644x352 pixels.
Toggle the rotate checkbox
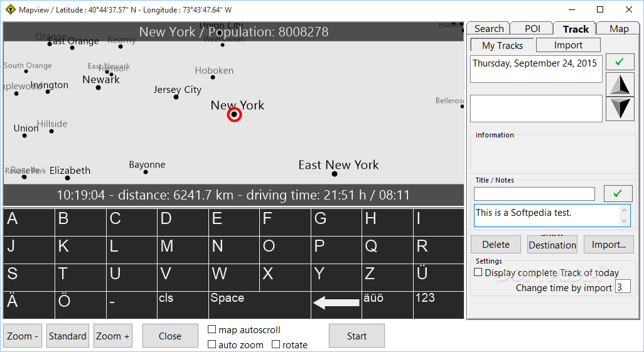[276, 344]
